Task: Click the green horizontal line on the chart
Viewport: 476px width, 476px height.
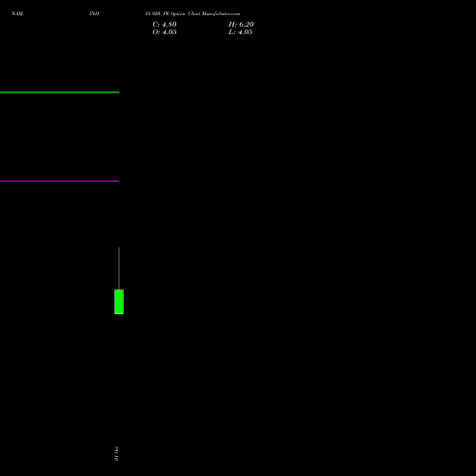Action: [x=59, y=92]
